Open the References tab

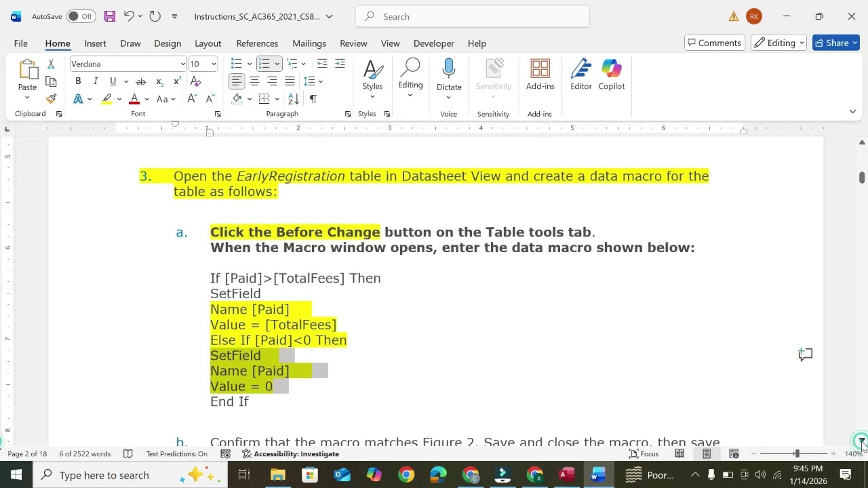click(x=257, y=43)
